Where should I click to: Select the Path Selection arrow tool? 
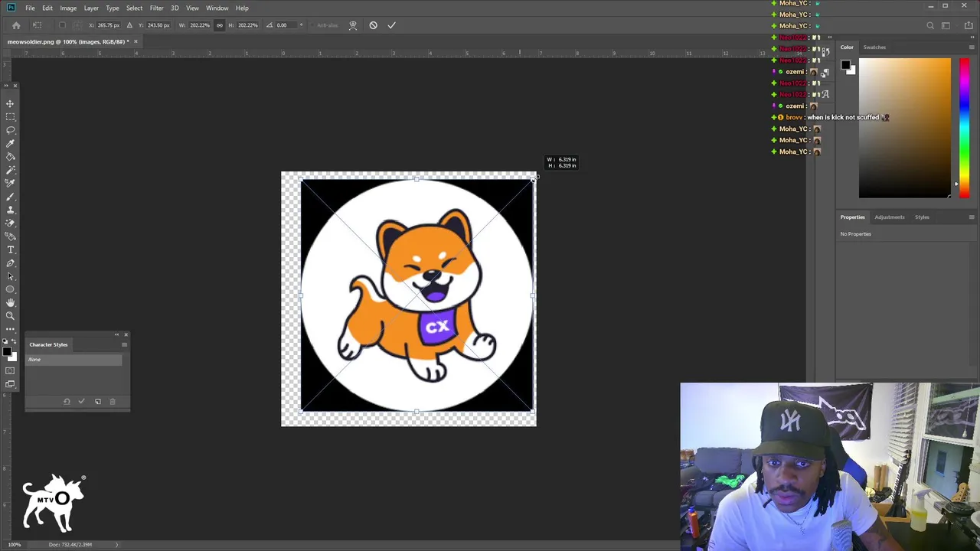click(x=10, y=276)
